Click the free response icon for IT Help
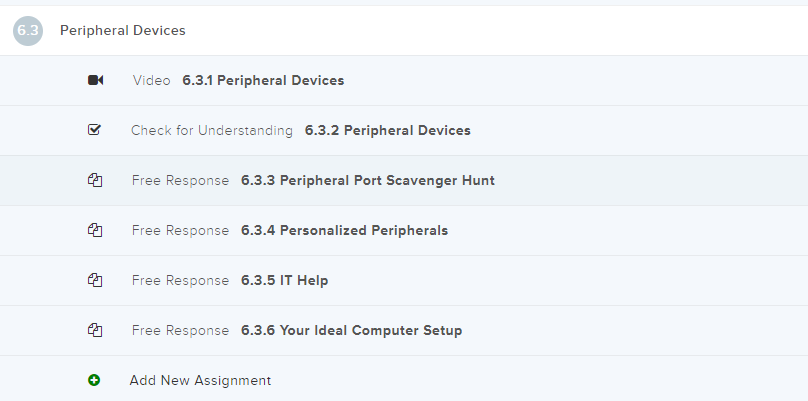Viewport: 808px width, 401px height. click(x=95, y=280)
